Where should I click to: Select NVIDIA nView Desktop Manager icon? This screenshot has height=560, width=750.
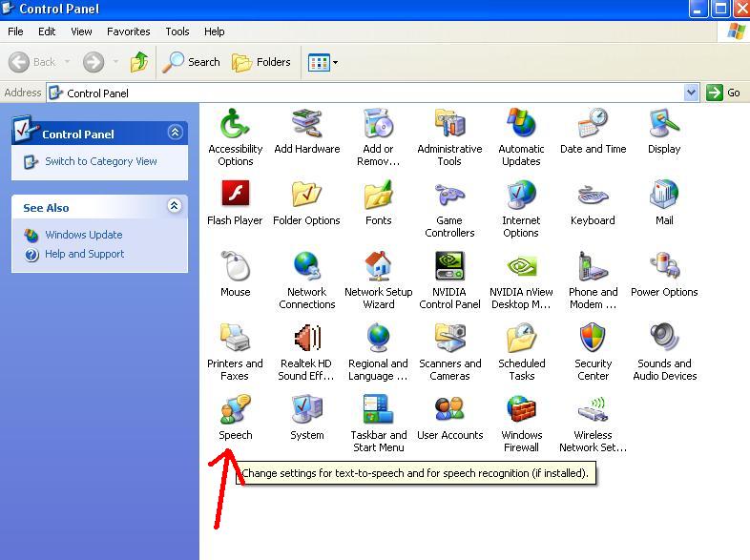pos(521,266)
